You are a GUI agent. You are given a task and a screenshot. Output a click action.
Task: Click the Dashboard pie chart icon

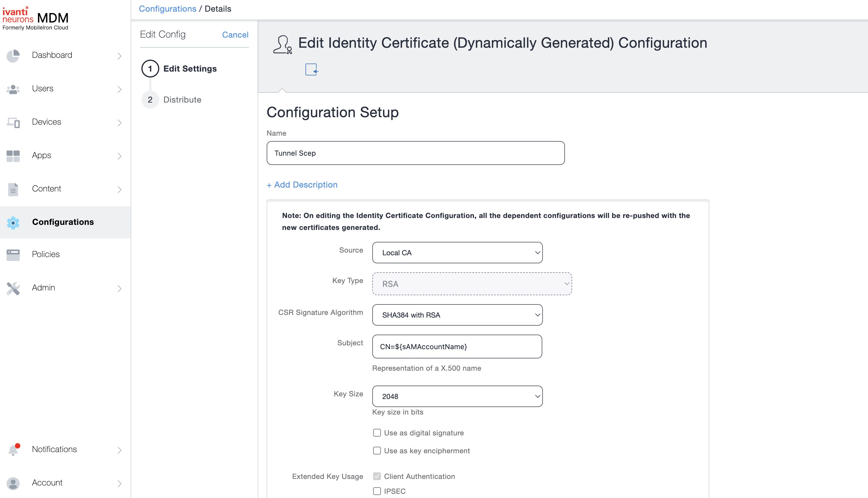pyautogui.click(x=13, y=55)
